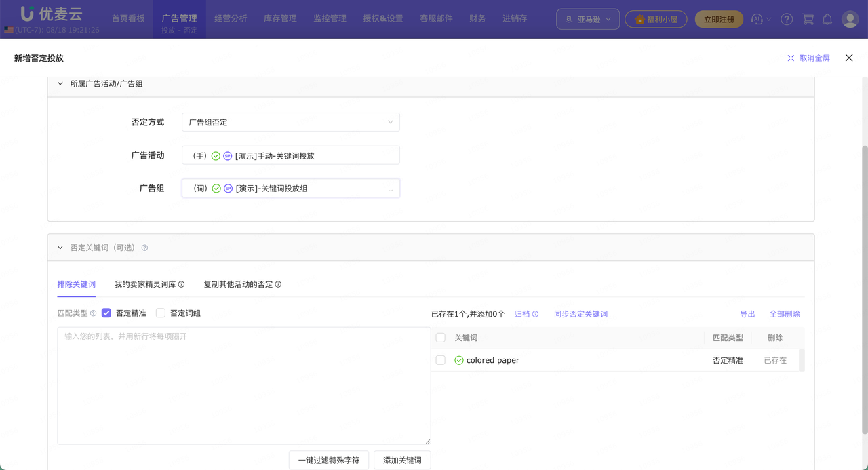Tick the checkbox for colored paper row

tap(441, 360)
